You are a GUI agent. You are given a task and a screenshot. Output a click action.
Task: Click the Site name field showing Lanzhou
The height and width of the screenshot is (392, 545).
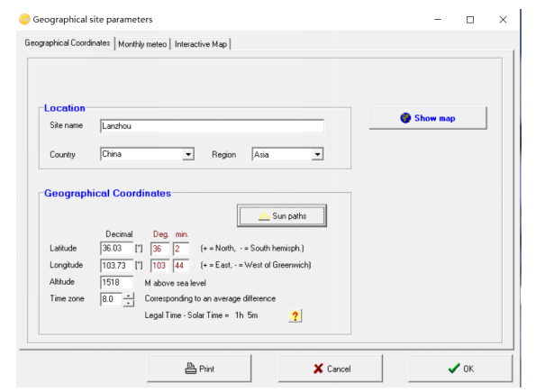[x=212, y=126]
